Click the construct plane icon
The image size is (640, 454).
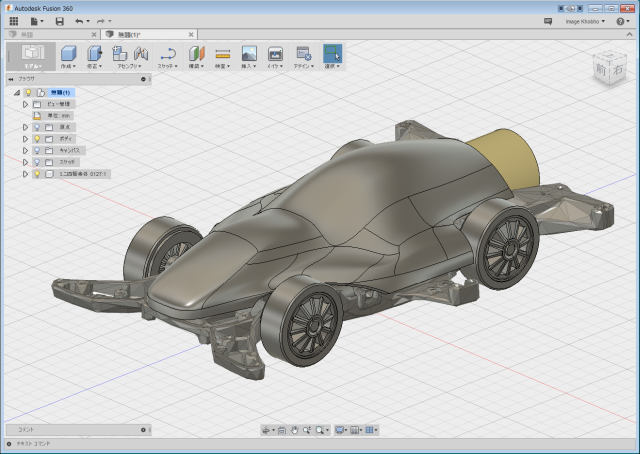pyautogui.click(x=196, y=53)
